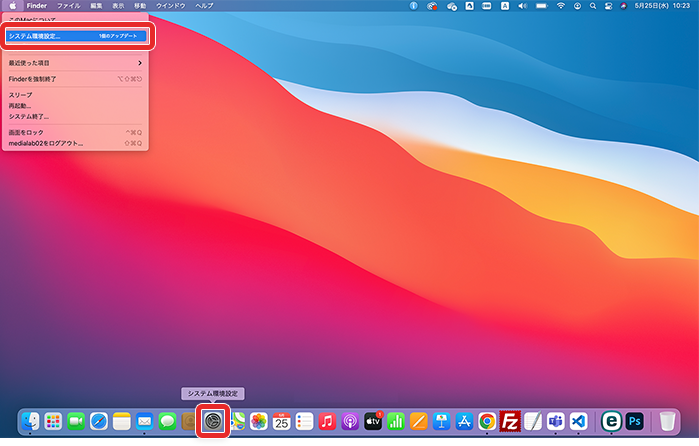Open the Finder menu in menu bar
This screenshot has width=699, height=446.
tap(37, 6)
